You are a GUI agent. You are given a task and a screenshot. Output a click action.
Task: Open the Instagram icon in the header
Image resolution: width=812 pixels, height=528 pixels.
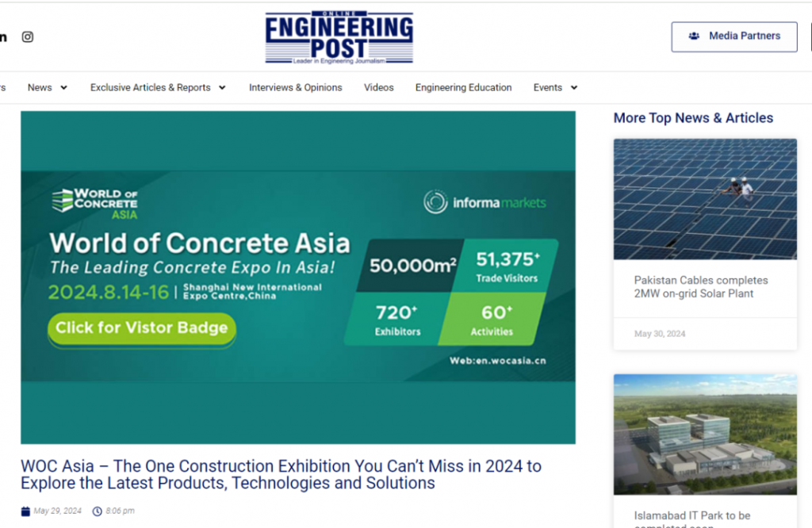pos(28,36)
